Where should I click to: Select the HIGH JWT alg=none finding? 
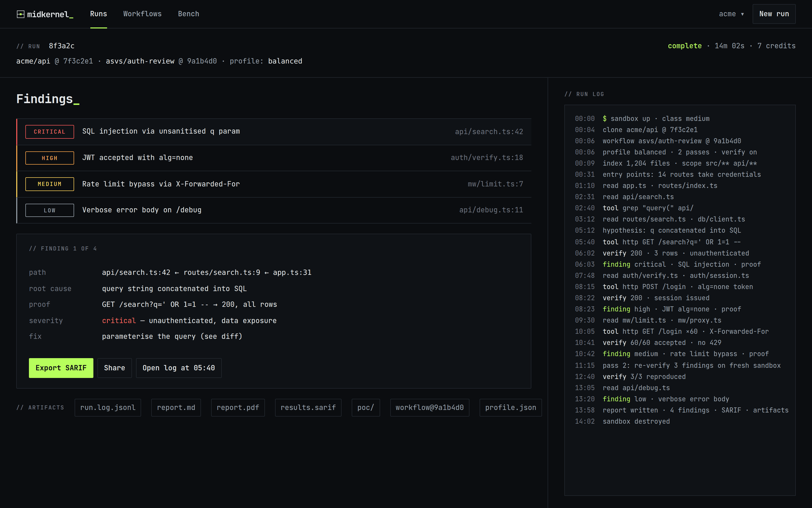pyautogui.click(x=274, y=158)
